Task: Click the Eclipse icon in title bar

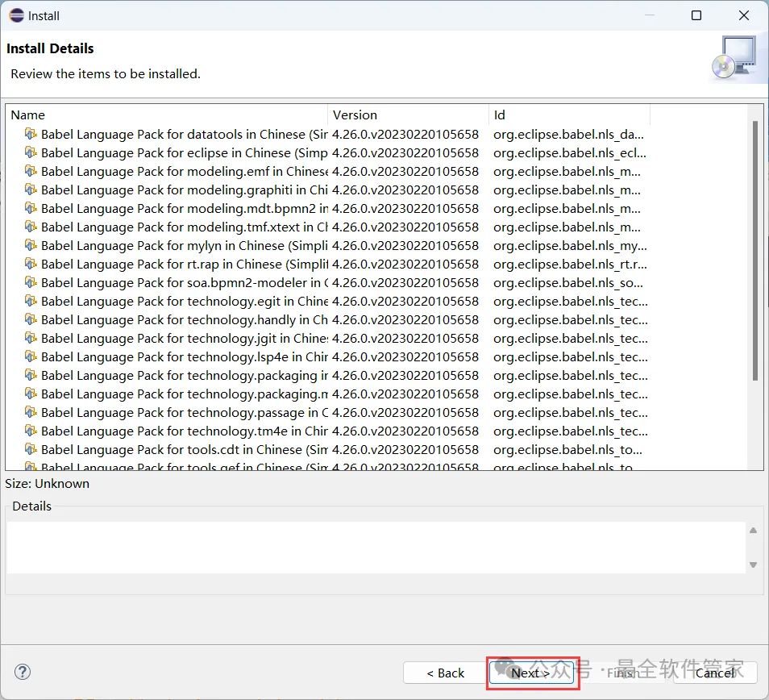Action: [16, 15]
